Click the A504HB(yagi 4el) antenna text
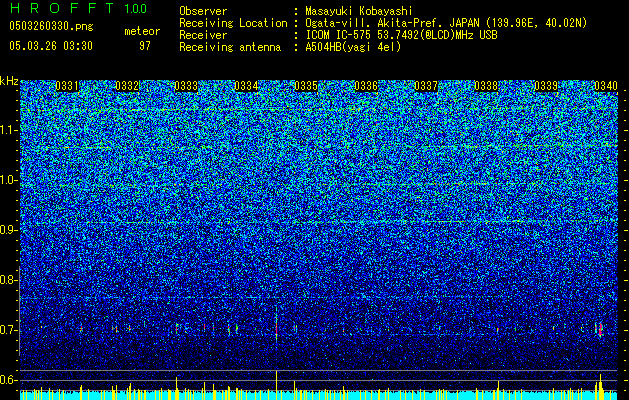 pos(353,47)
